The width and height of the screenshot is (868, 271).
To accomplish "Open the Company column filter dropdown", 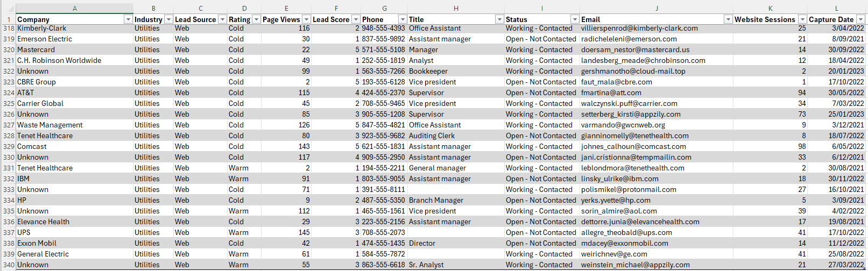I will point(128,19).
